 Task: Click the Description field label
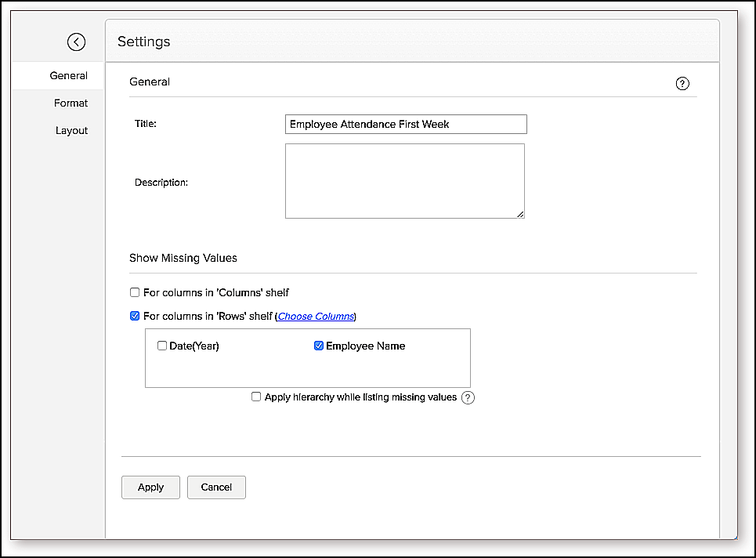click(161, 183)
